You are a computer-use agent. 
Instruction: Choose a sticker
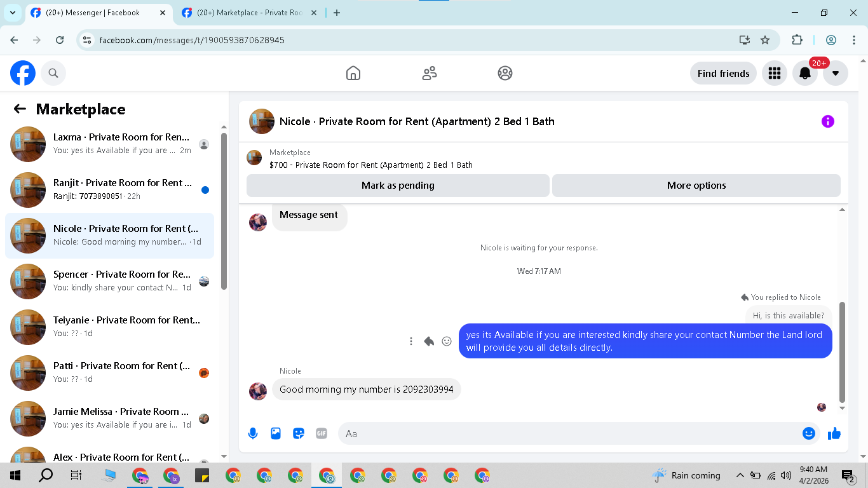(299, 433)
